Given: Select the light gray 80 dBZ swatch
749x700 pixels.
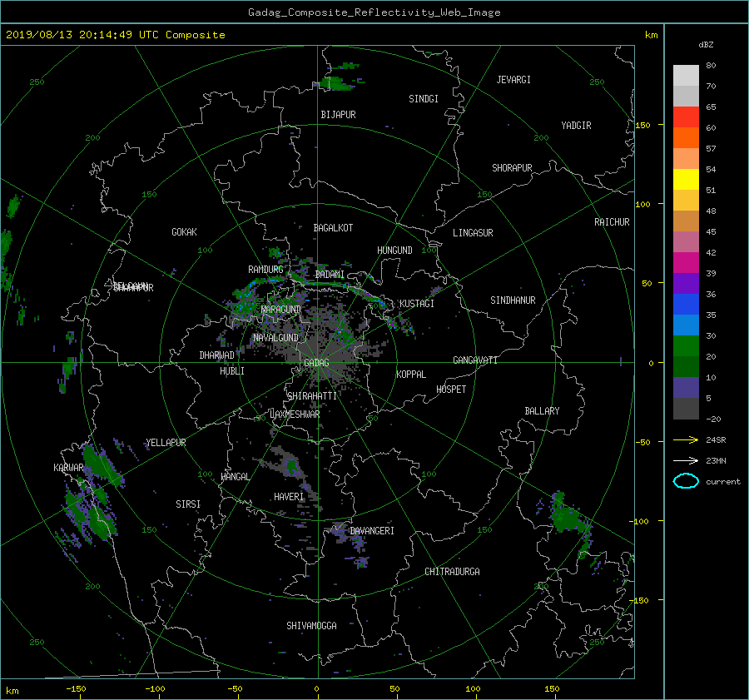Looking at the screenshot, I should (x=686, y=75).
